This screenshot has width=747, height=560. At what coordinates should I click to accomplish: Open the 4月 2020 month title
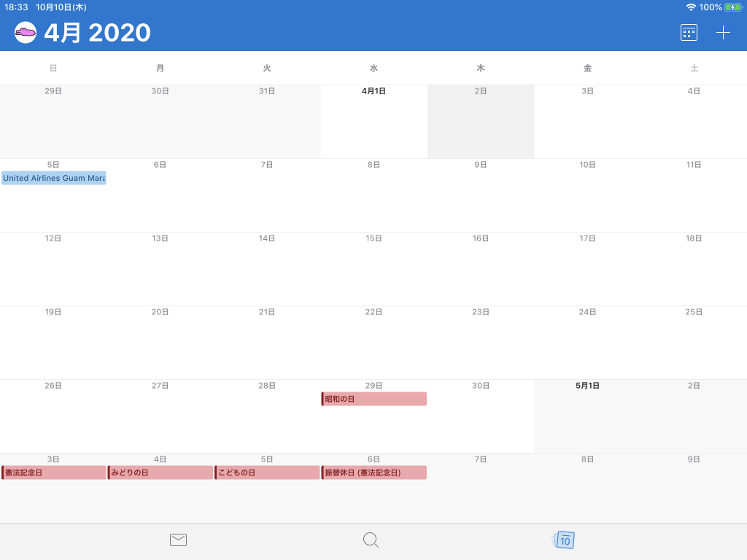97,33
